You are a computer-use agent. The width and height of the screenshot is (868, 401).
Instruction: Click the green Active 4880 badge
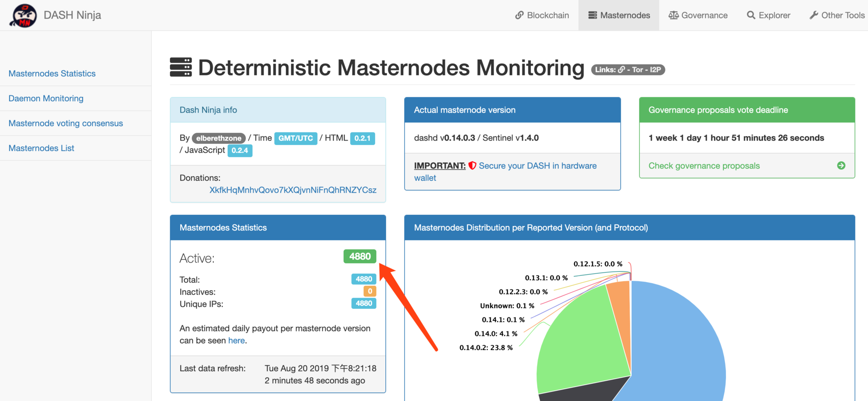click(x=360, y=256)
